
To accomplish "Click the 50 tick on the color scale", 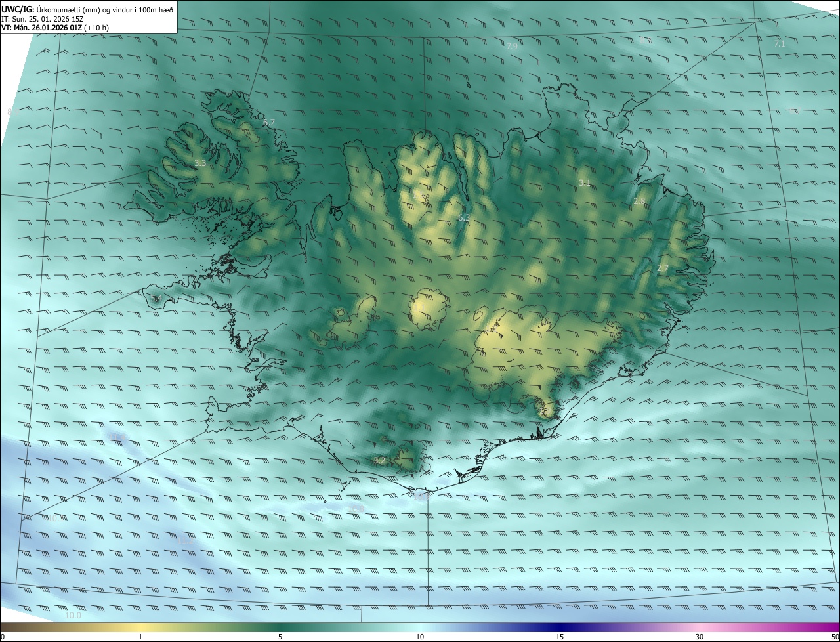I will [835, 637].
